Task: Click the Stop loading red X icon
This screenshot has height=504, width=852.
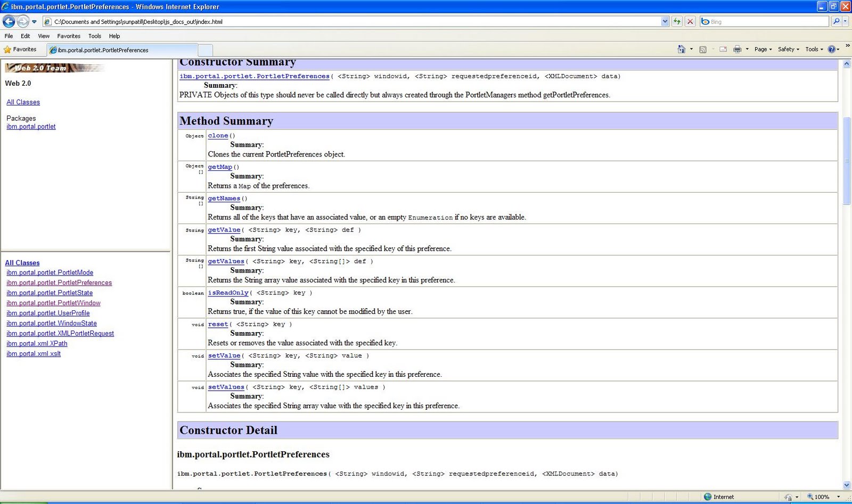Action: click(x=690, y=21)
